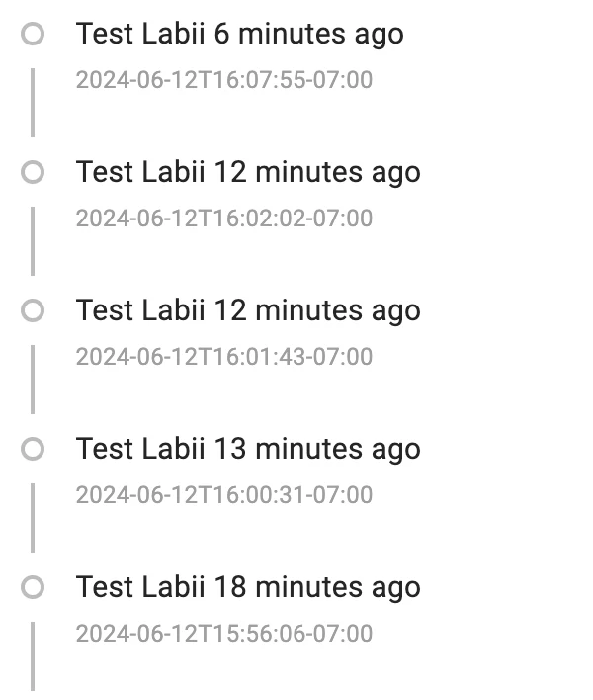The width and height of the screenshot is (593, 700).
Task: Click timestamp 2024-06-12T16:00:31-07:00
Action: tap(224, 495)
